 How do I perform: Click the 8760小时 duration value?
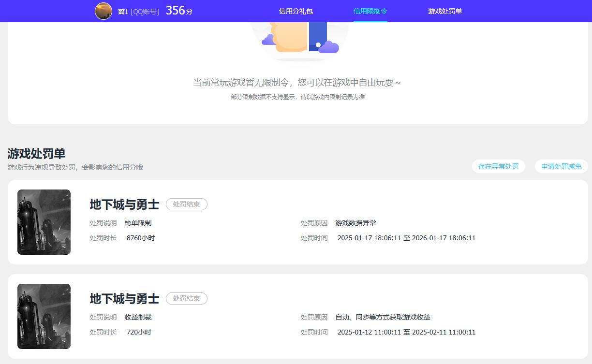click(x=141, y=238)
